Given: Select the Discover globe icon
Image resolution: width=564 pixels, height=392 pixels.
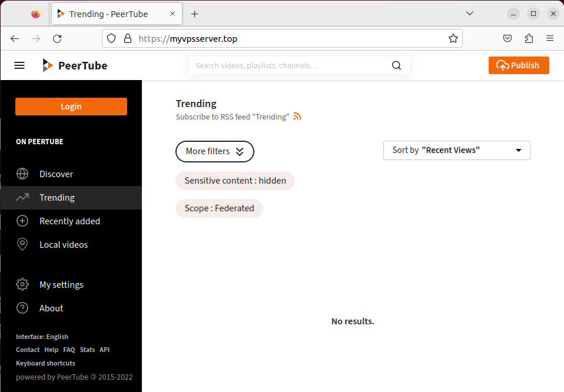Looking at the screenshot, I should coord(22,174).
